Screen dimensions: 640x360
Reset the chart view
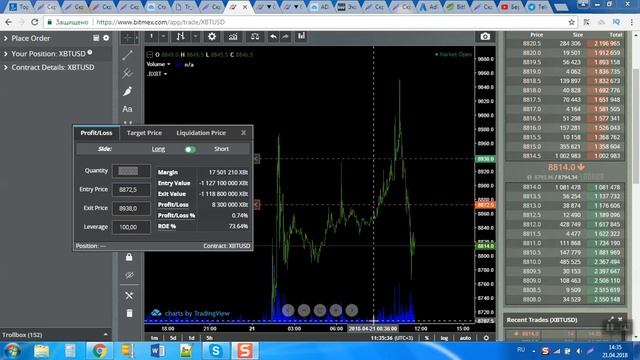(320, 310)
